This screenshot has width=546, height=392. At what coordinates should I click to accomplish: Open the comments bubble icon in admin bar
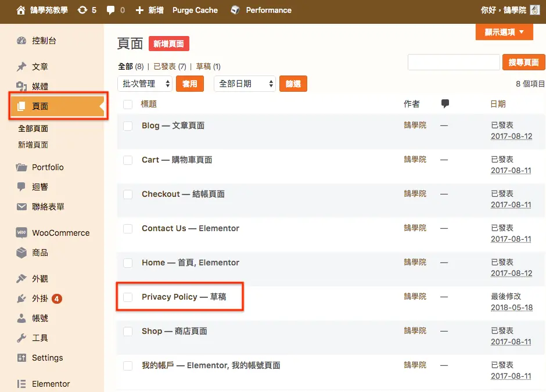coord(110,10)
